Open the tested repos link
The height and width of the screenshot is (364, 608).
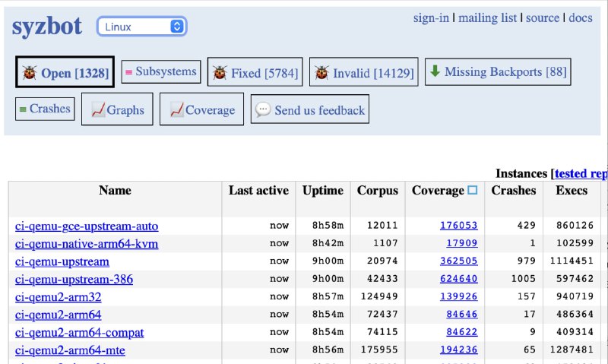click(x=581, y=173)
